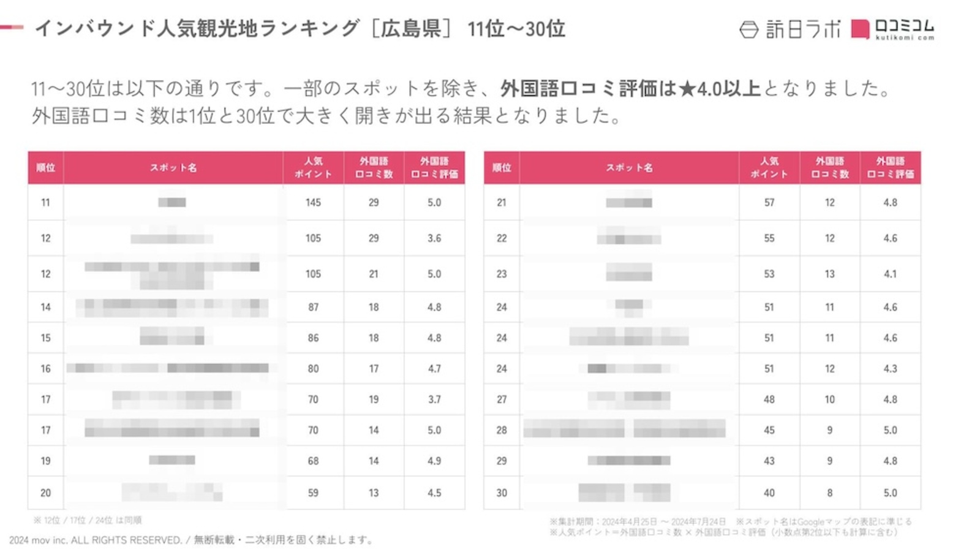Image resolution: width=980 pixels, height=552 pixels.
Task: Click left table 人気ポイント column header
Action: [313, 167]
